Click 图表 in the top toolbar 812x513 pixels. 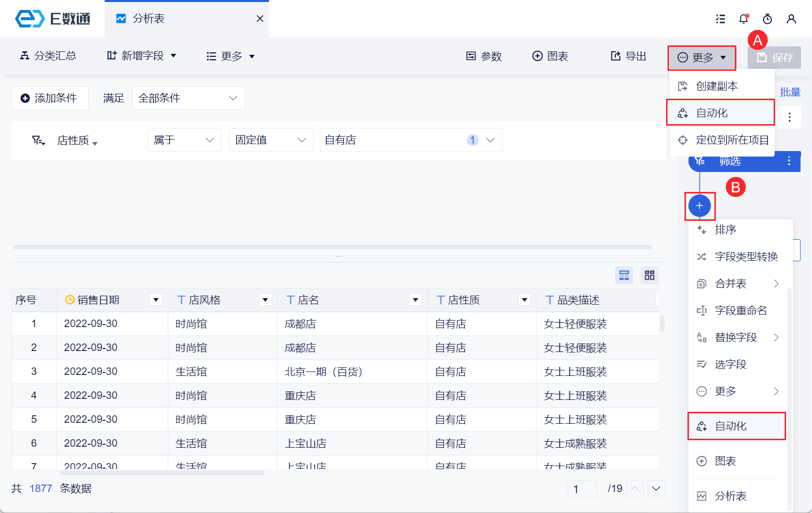point(550,56)
